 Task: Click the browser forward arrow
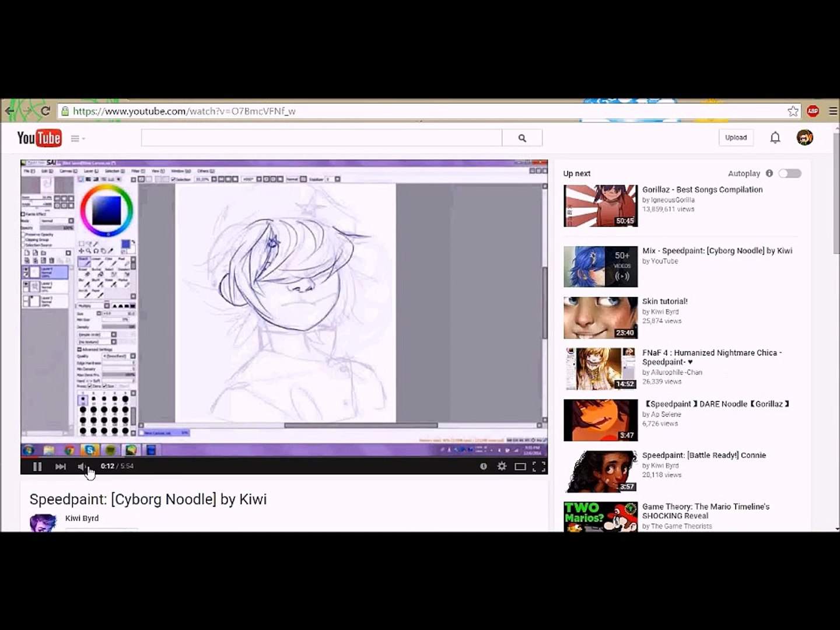click(27, 111)
